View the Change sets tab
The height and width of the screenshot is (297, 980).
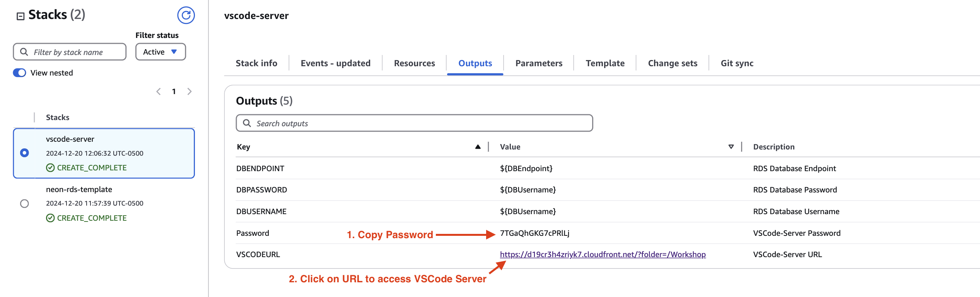click(672, 63)
